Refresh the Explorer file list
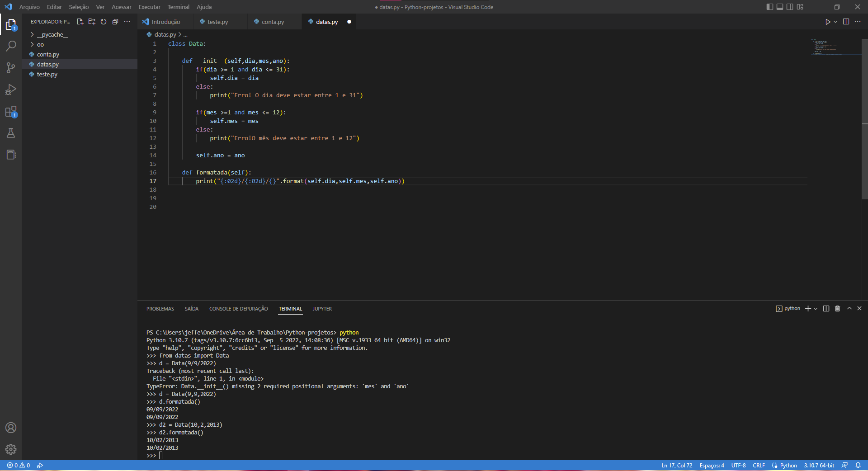The width and height of the screenshot is (868, 471). tap(104, 22)
